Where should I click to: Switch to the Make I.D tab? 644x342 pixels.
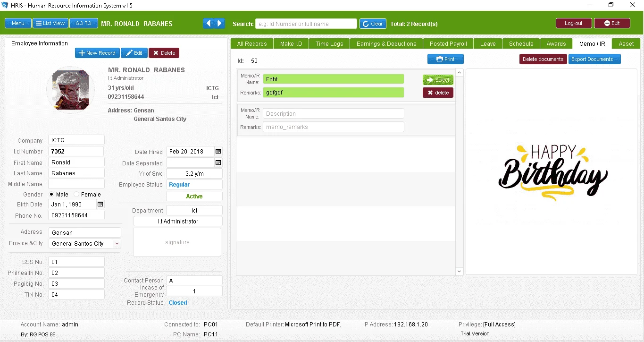pyautogui.click(x=291, y=43)
